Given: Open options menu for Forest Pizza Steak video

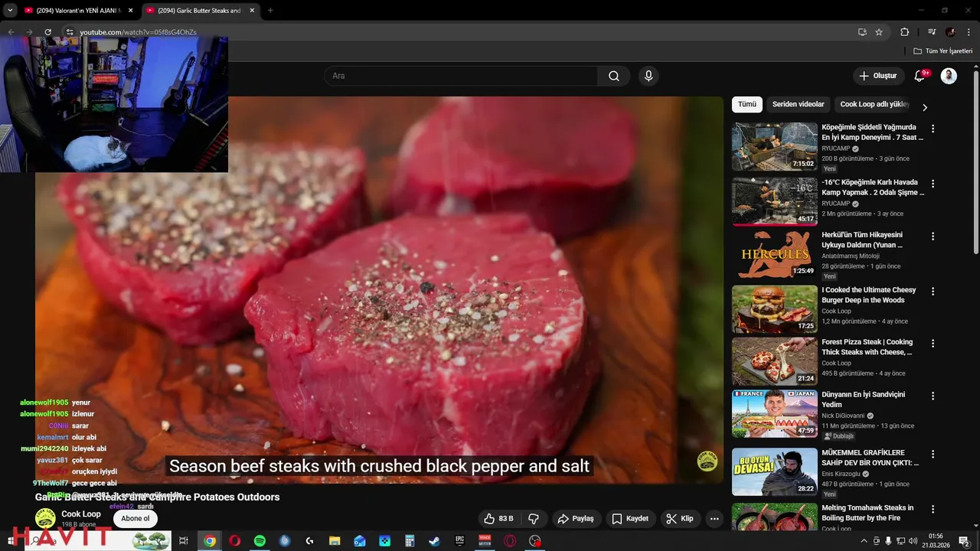Looking at the screenshot, I should click(x=933, y=344).
